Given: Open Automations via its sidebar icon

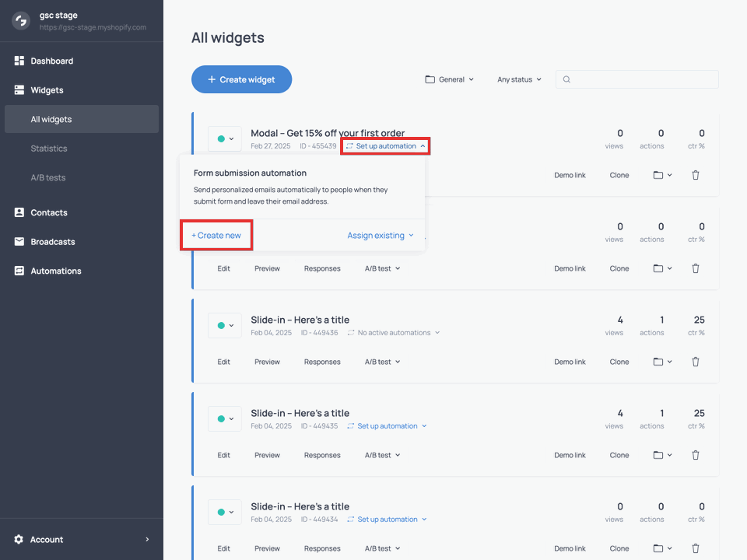Looking at the screenshot, I should [x=17, y=271].
